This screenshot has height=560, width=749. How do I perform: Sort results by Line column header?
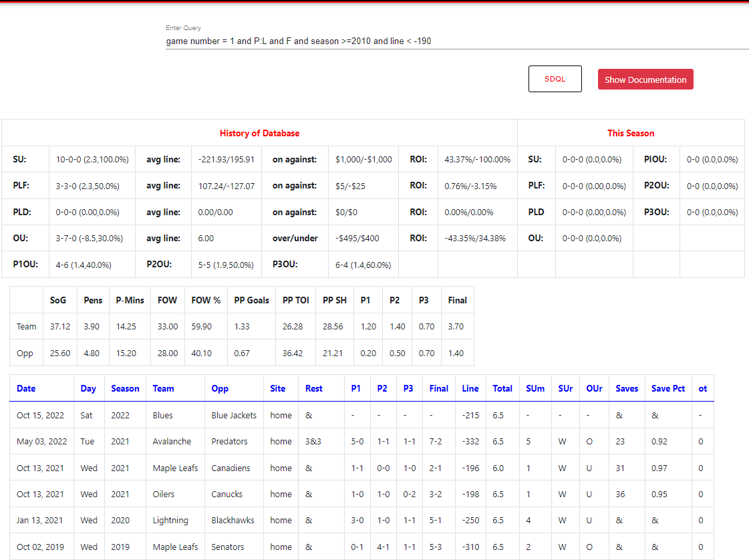click(x=470, y=388)
